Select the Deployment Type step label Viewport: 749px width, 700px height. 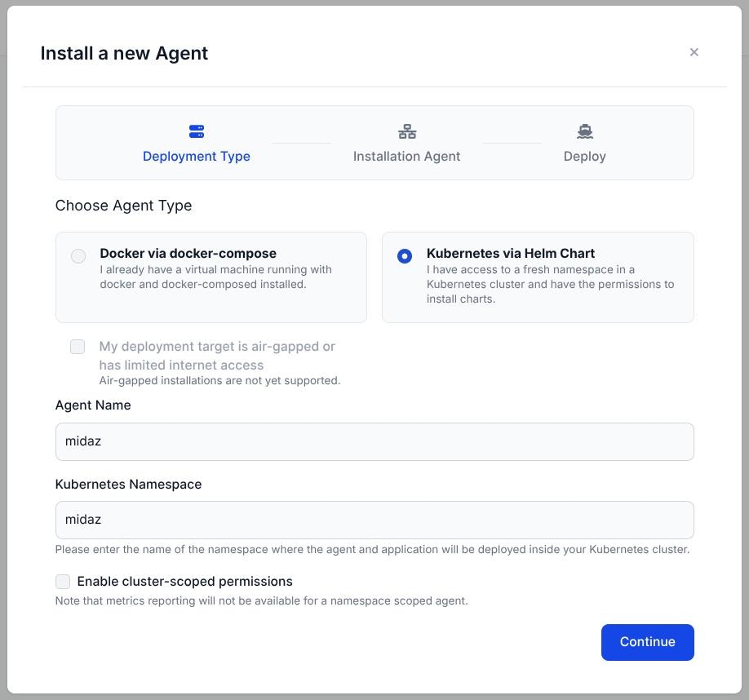point(197,156)
